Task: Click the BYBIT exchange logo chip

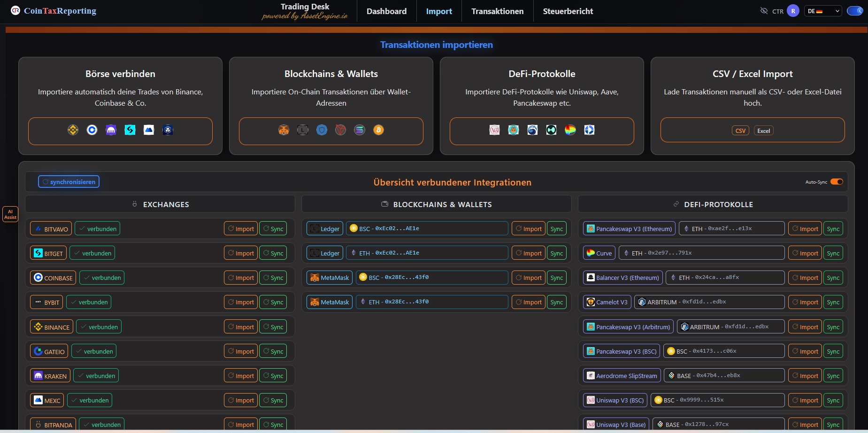Action: 46,302
